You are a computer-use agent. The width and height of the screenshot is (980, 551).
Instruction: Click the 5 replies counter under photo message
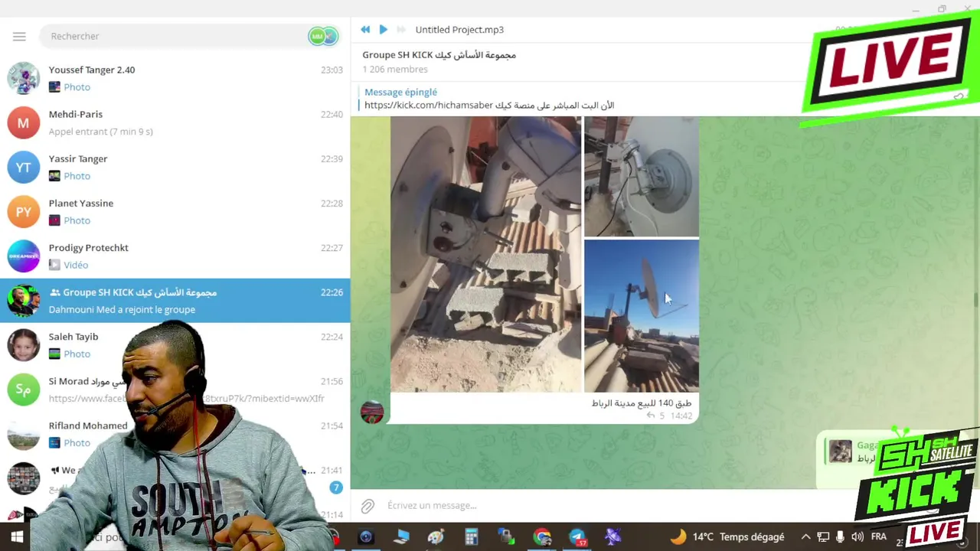pos(655,416)
